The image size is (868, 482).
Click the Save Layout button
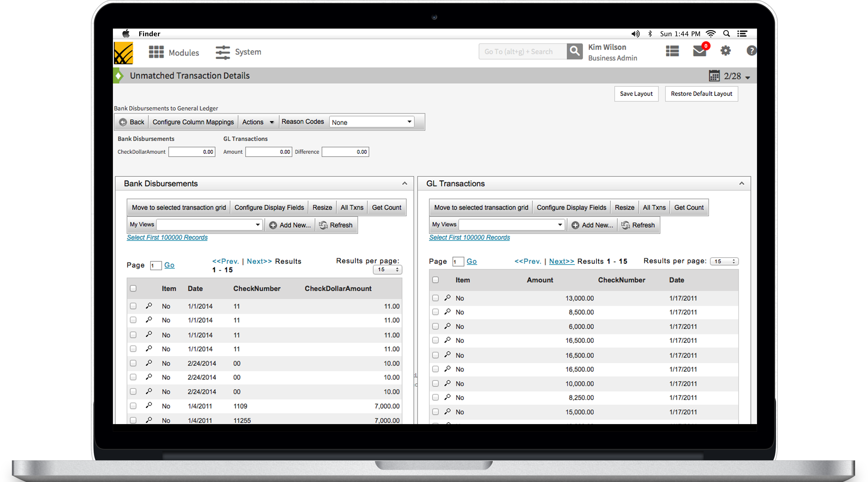click(636, 94)
